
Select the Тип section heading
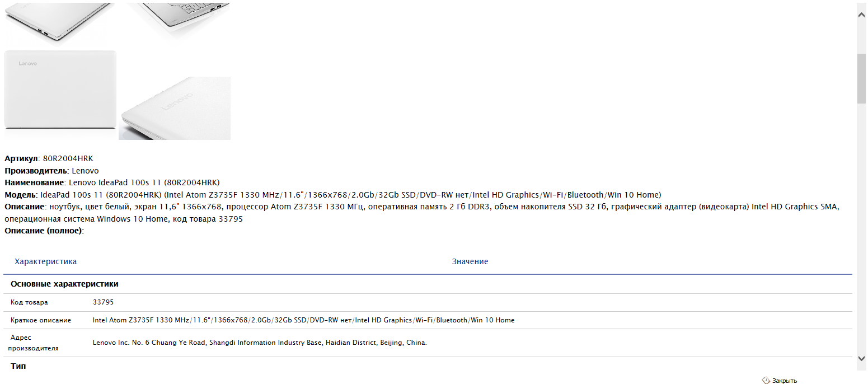point(18,366)
